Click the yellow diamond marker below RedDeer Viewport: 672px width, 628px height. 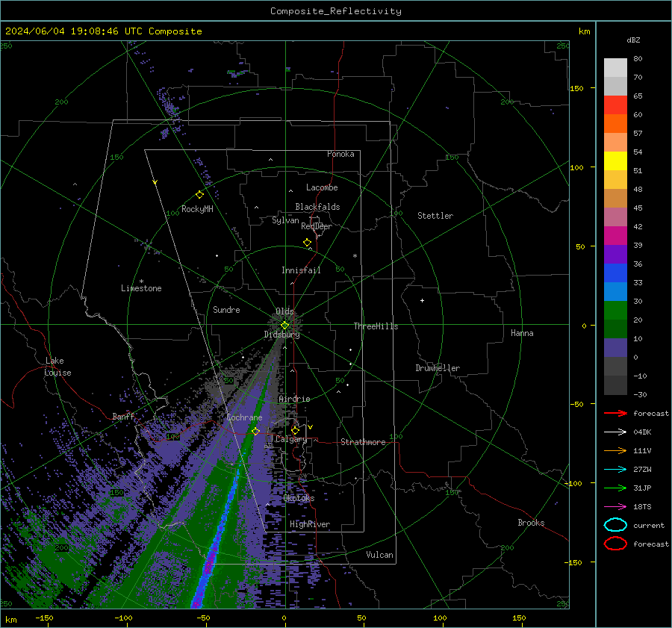[x=307, y=243]
